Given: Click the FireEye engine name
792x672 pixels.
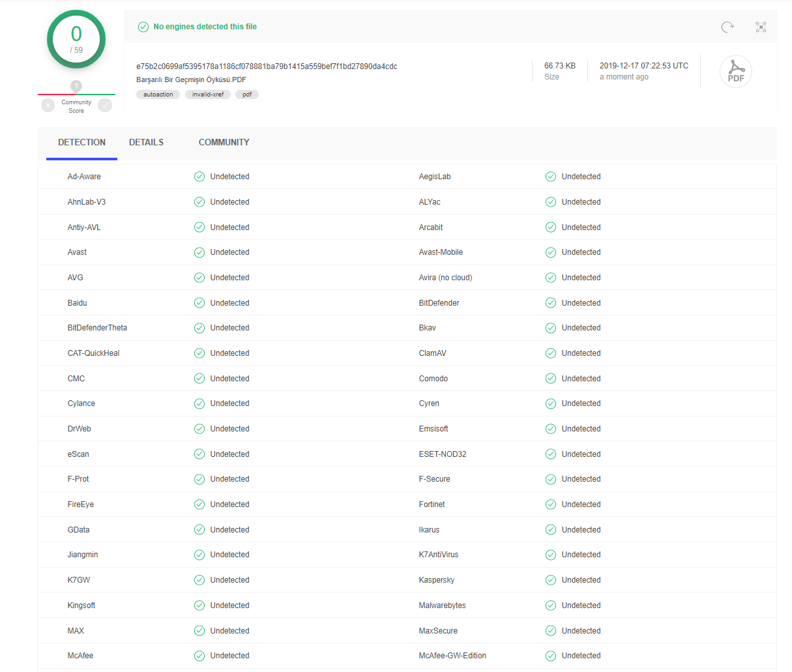Looking at the screenshot, I should coord(81,504).
